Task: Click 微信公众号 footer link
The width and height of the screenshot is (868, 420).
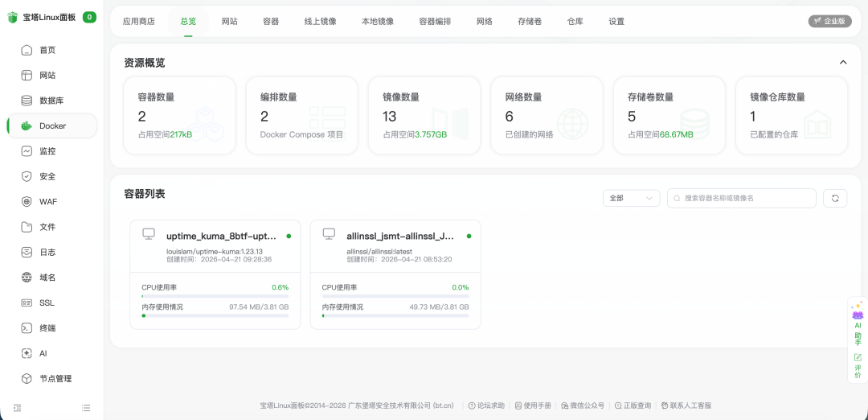Action: [583, 406]
